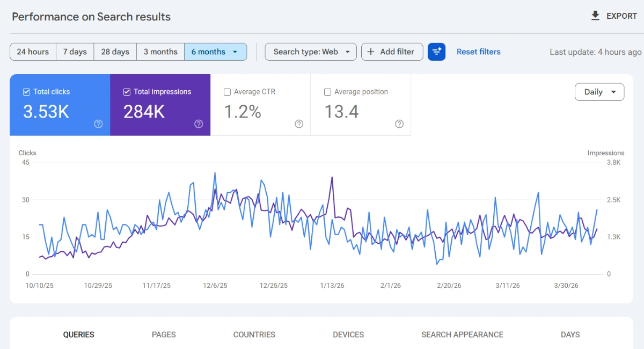Enable the Average CTR checkbox

[227, 91]
